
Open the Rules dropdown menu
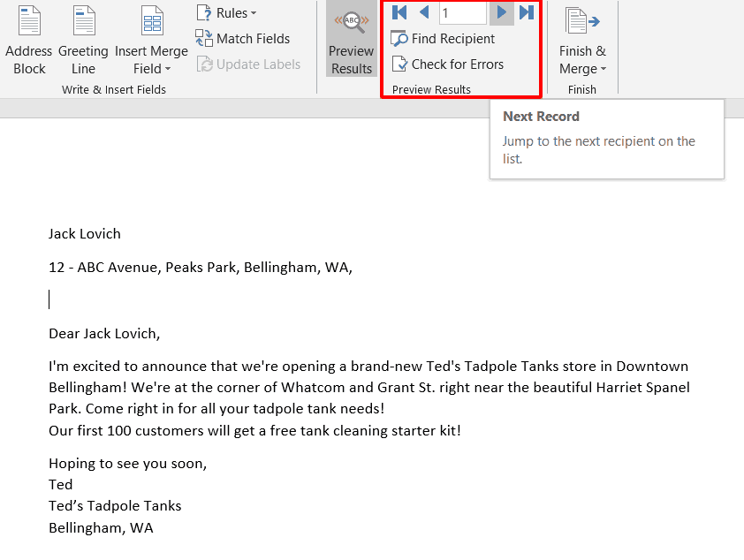pyautogui.click(x=226, y=13)
